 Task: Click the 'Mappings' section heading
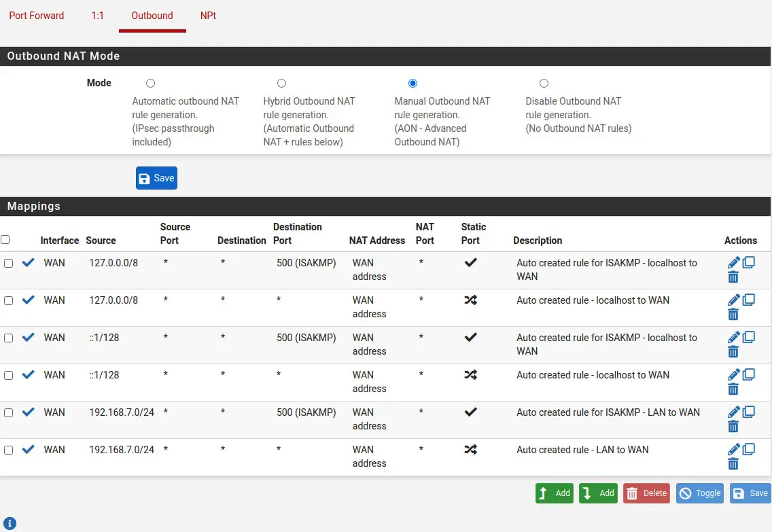click(33, 206)
